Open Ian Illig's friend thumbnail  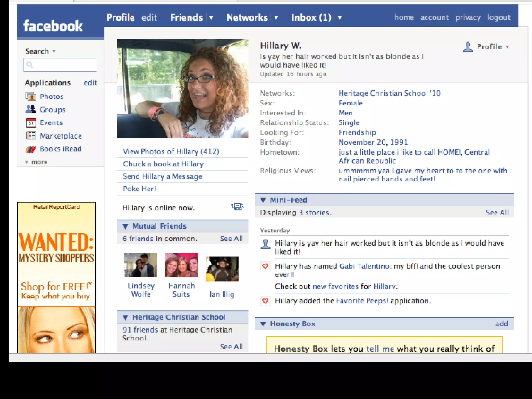(222, 269)
